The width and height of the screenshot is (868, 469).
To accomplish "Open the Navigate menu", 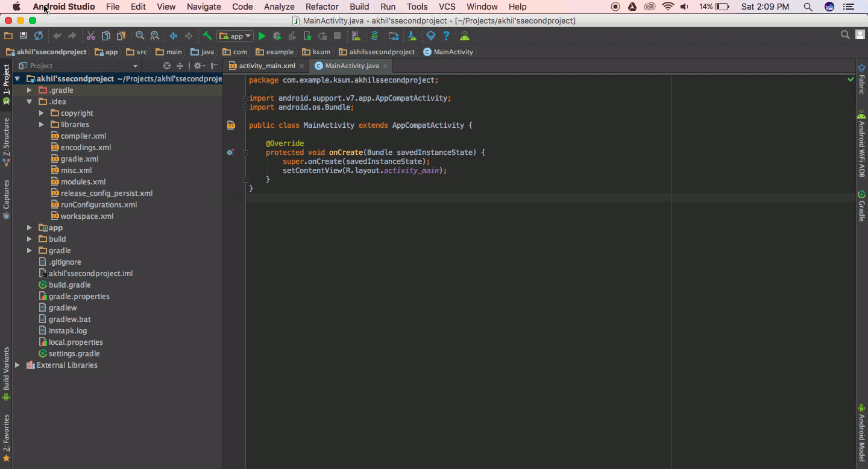I will [204, 7].
